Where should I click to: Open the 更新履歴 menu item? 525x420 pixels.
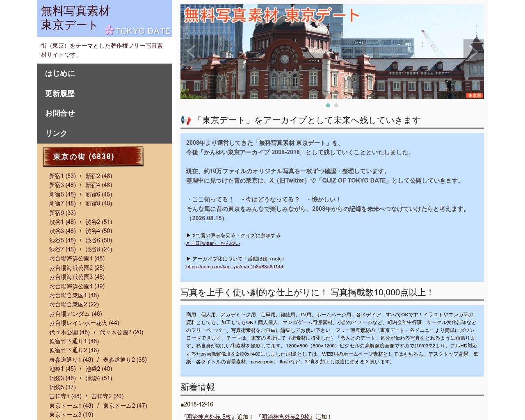[105, 94]
